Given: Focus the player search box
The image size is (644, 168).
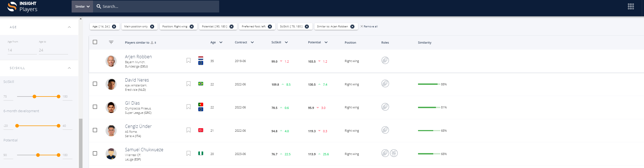Looking at the screenshot, I should coord(156,7).
